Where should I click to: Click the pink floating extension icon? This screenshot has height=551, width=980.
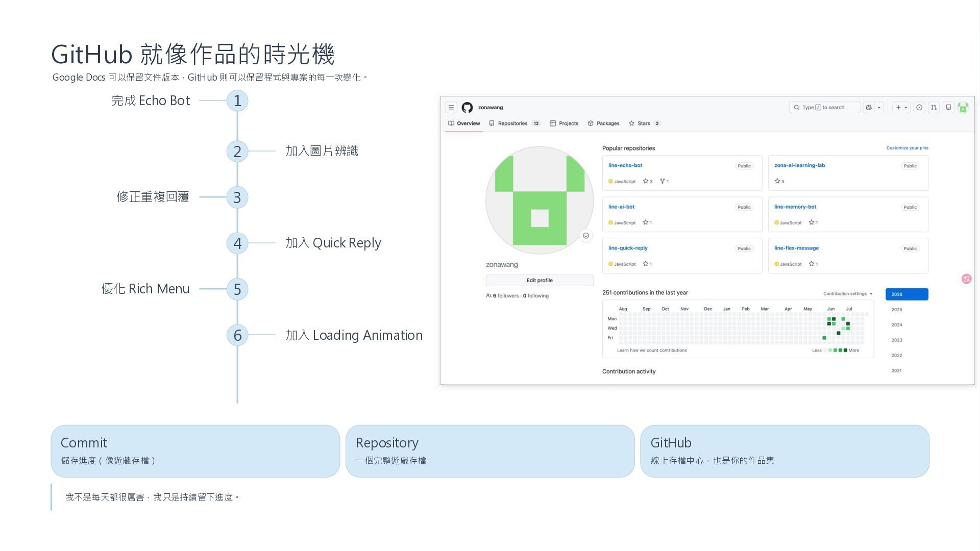(966, 279)
